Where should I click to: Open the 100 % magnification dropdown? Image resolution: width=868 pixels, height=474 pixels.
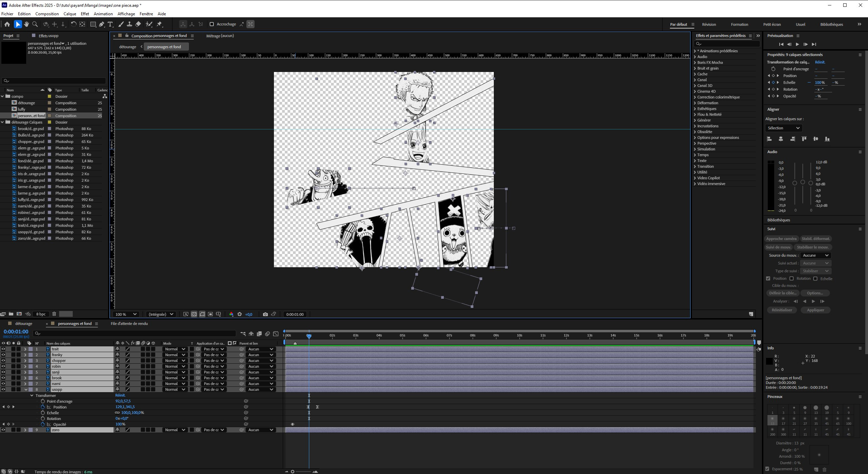click(126, 314)
